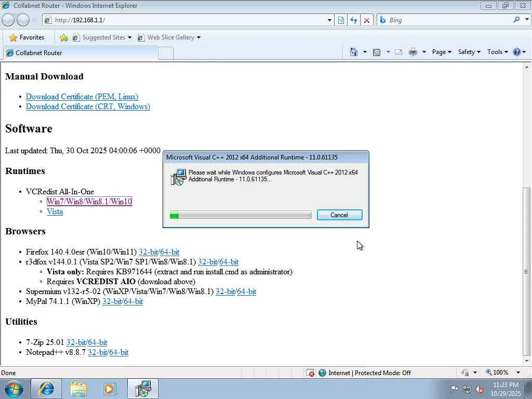The width and height of the screenshot is (532, 399).
Task: Click the blocked popup status bar icon
Action: click(310, 373)
